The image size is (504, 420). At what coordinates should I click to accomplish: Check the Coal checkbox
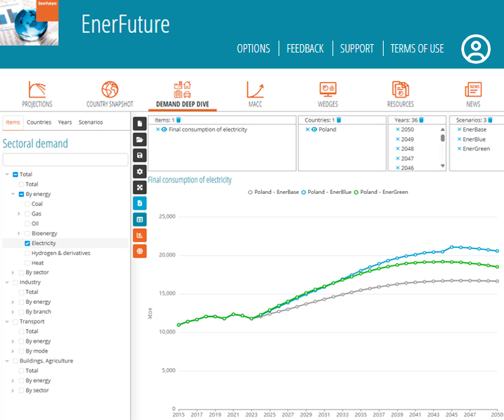pyautogui.click(x=27, y=204)
